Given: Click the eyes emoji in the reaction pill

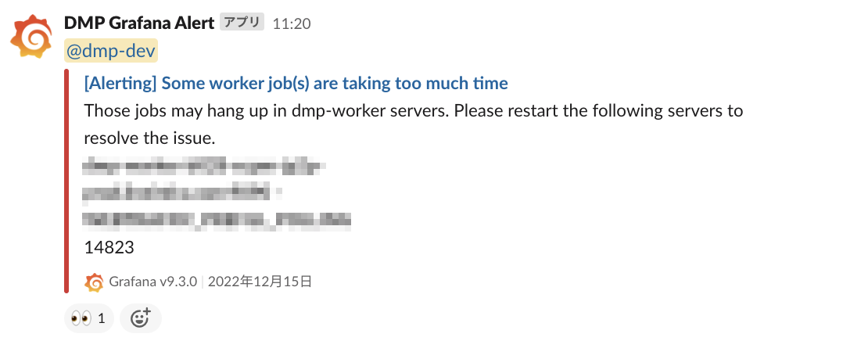Looking at the screenshot, I should 81,318.
